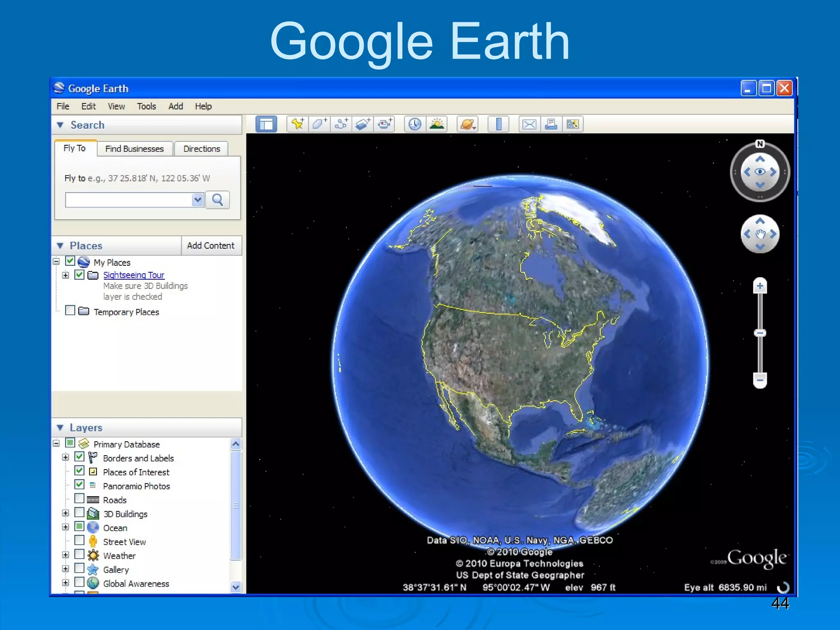The image size is (840, 630).
Task: Click the zoom slider handle
Action: pos(760,333)
